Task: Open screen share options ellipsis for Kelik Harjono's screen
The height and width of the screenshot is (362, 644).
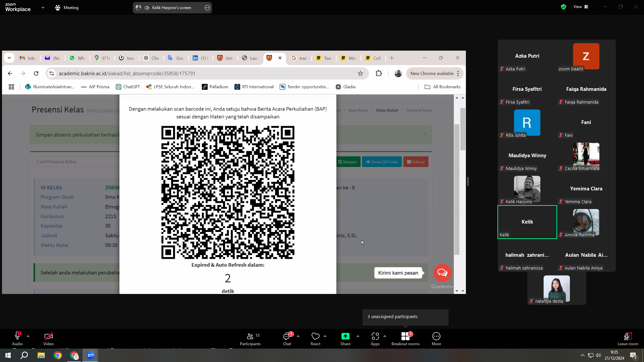Action: tap(207, 8)
